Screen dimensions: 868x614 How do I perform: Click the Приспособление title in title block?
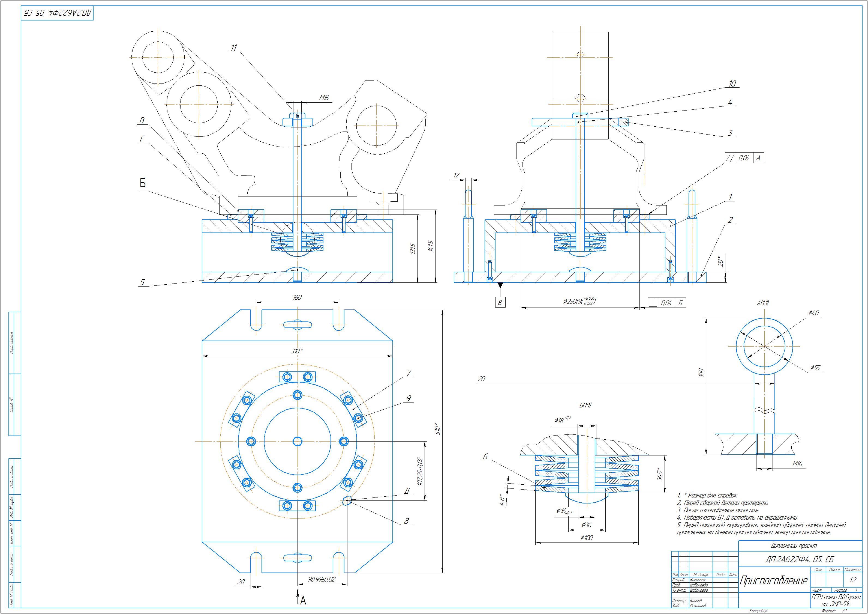click(773, 580)
